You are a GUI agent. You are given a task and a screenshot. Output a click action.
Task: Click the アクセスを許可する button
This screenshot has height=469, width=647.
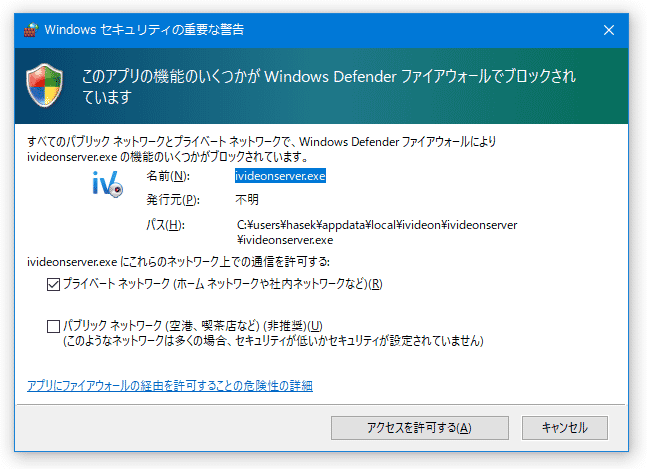coord(420,428)
